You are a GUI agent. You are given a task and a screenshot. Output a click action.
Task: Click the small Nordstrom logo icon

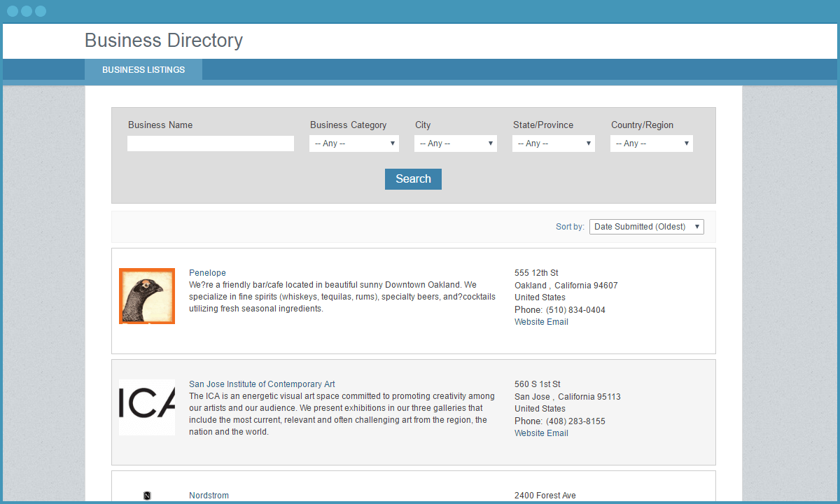click(147, 496)
